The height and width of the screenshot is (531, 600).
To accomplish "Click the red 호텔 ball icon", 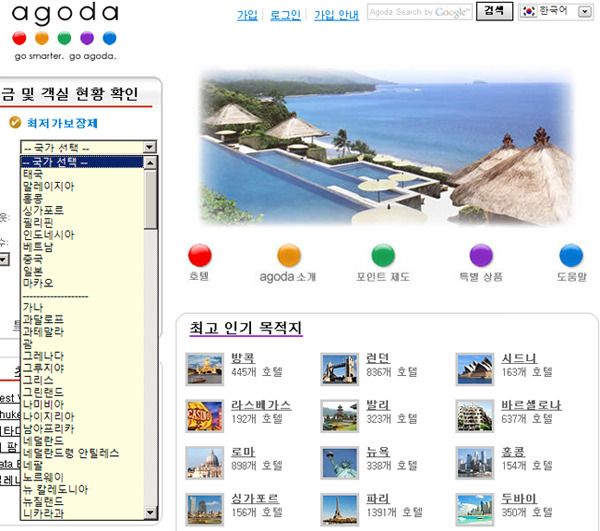I will click(x=200, y=255).
